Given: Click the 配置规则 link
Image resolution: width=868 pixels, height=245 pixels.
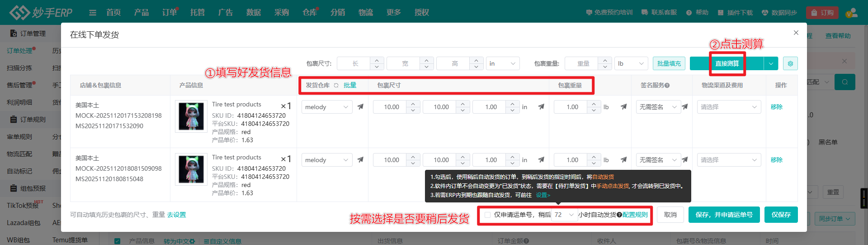Looking at the screenshot, I should [x=635, y=215].
